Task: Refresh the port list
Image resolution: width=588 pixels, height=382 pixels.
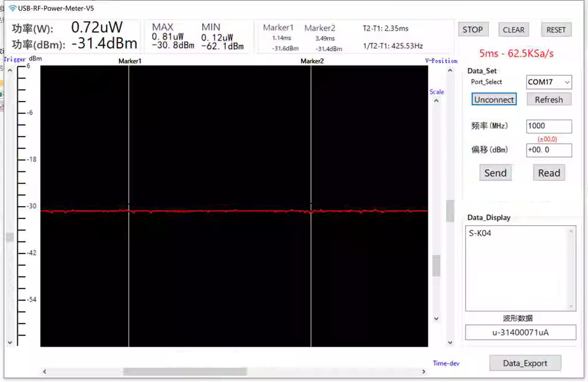Action: (x=548, y=99)
